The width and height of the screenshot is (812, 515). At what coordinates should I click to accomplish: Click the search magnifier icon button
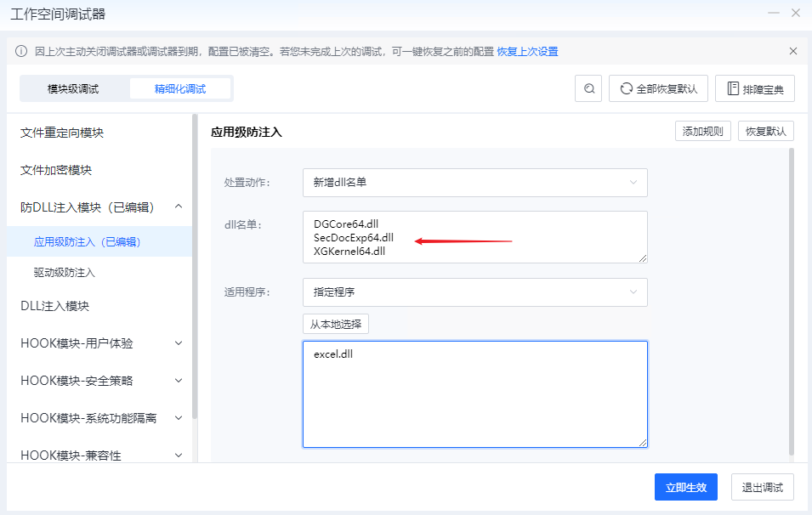point(588,88)
